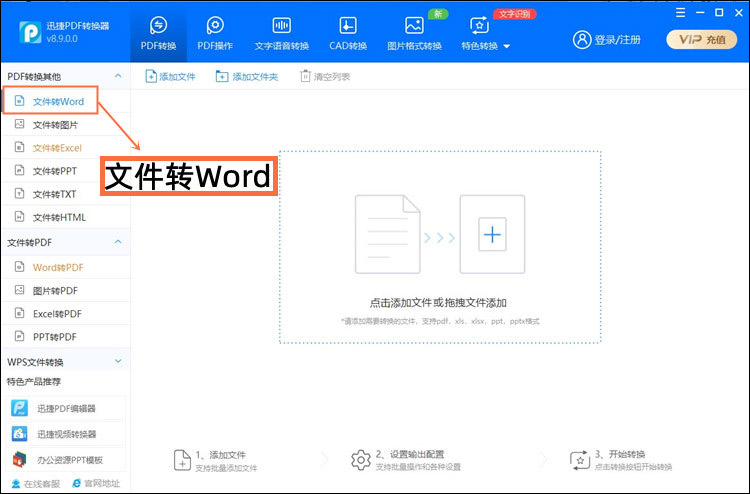Click the 1、添加文件 step label
The image size is (750, 494).
point(221,454)
